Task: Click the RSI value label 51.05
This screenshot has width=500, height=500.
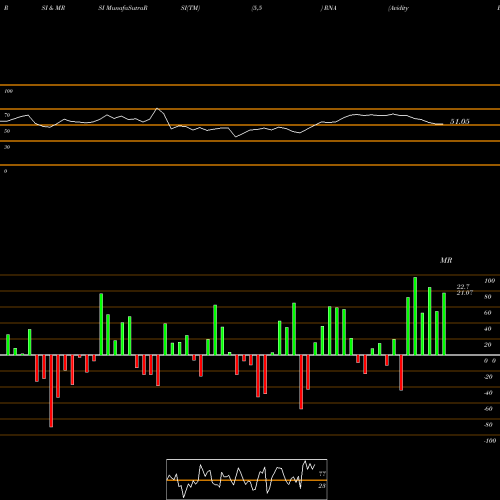Action: pyautogui.click(x=460, y=122)
